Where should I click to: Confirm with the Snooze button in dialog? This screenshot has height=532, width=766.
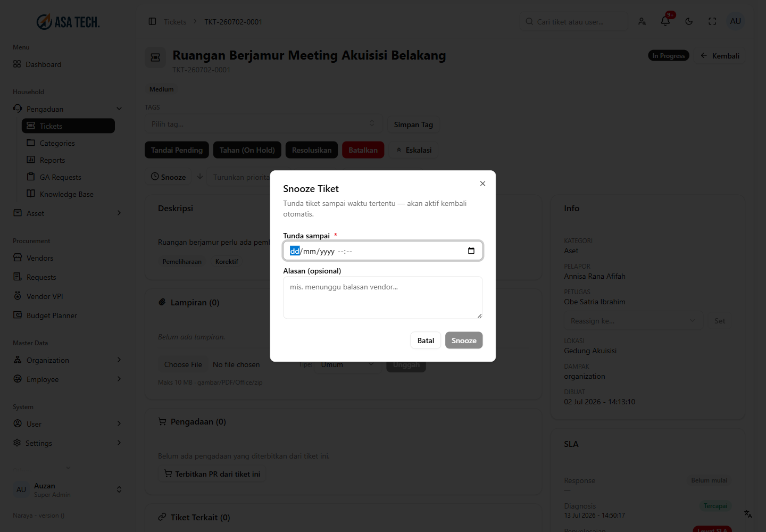point(464,340)
